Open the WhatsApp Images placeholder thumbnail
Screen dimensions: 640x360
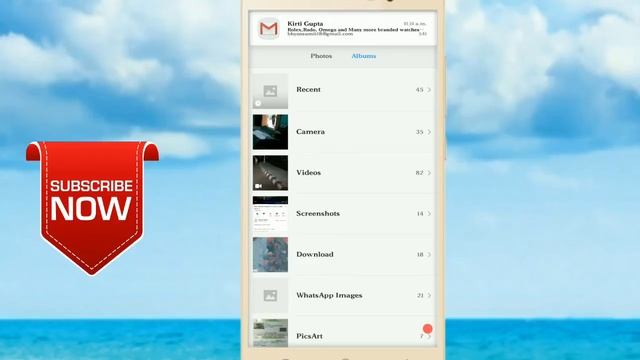270,295
